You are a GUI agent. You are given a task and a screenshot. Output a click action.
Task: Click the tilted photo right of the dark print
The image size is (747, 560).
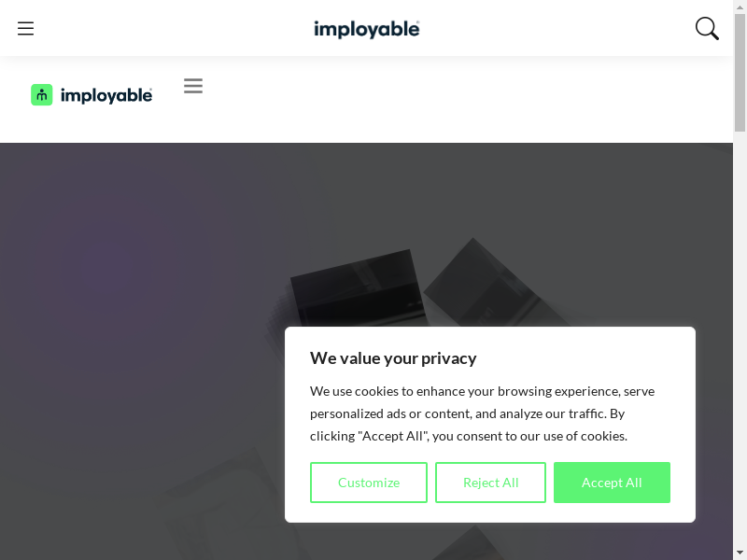486,285
